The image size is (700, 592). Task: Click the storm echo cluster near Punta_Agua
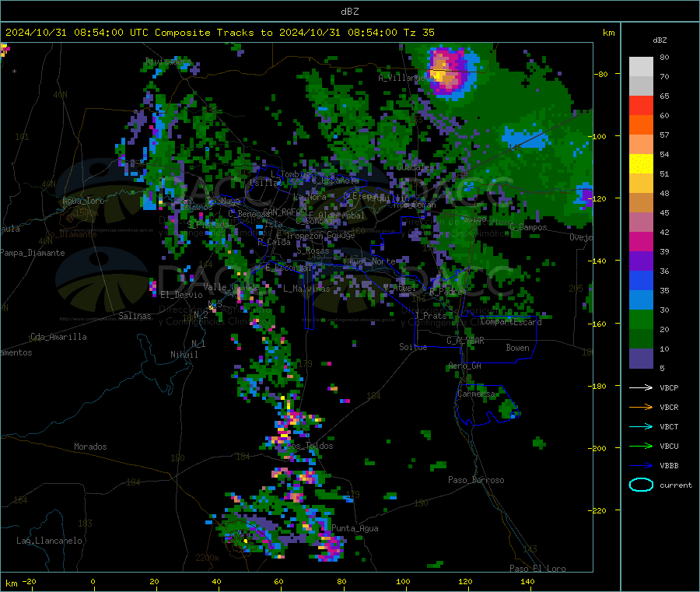tap(331, 547)
